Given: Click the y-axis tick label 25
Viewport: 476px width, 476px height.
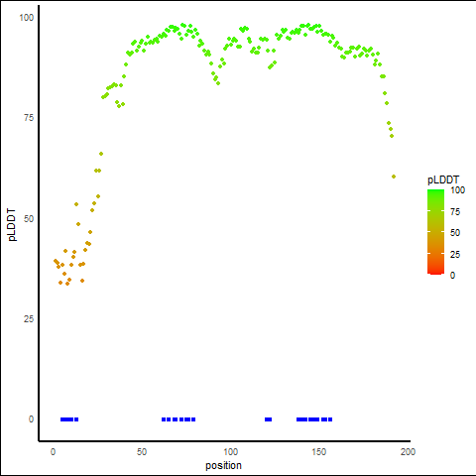Looking at the screenshot, I should pos(29,319).
